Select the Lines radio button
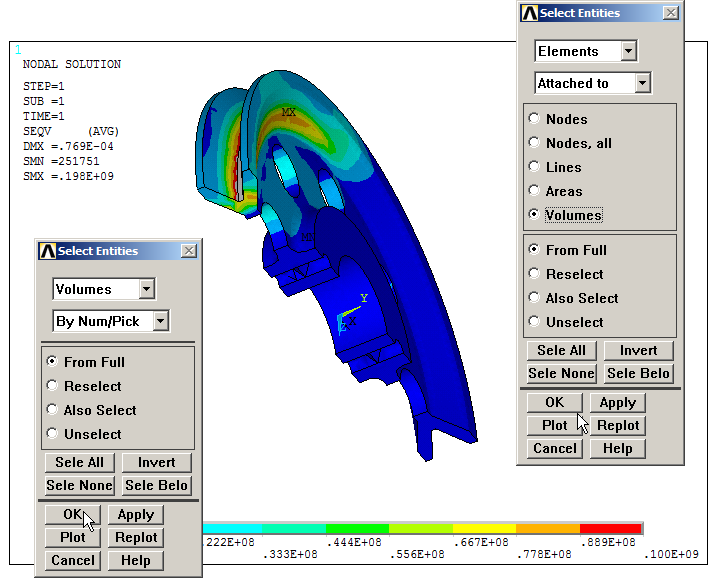720x578 pixels. (x=534, y=167)
